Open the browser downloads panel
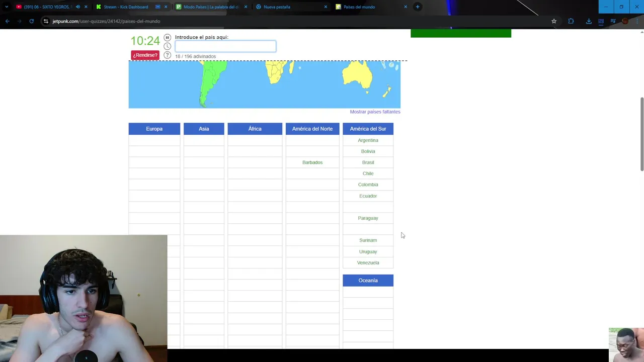 tap(589, 21)
